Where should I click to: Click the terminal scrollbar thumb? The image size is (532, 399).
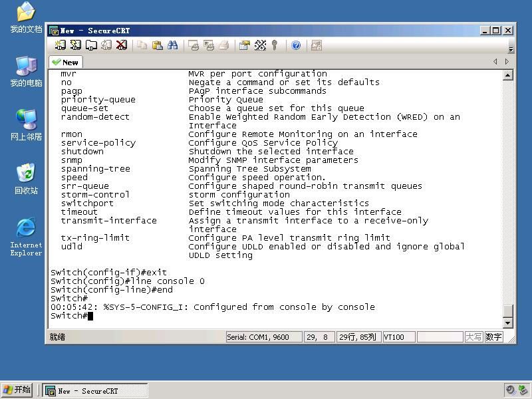pyautogui.click(x=507, y=311)
